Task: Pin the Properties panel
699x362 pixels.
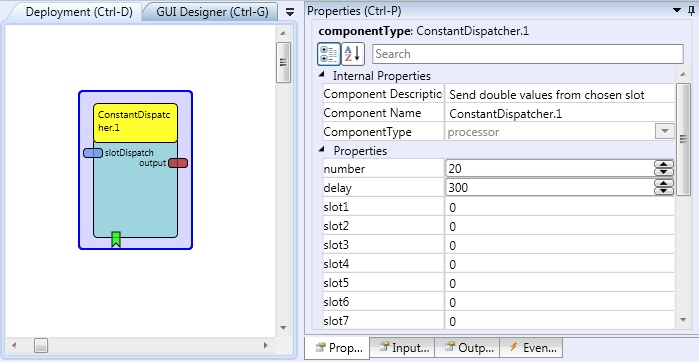Action: coord(691,11)
